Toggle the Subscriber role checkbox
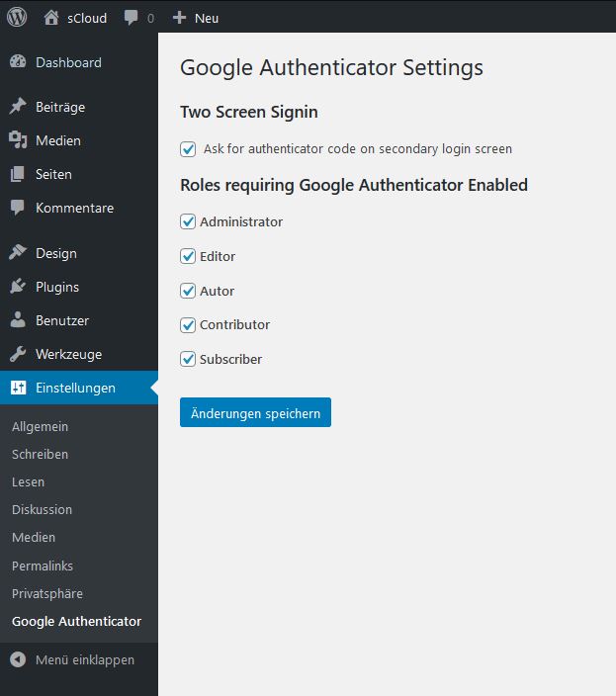 click(x=188, y=359)
